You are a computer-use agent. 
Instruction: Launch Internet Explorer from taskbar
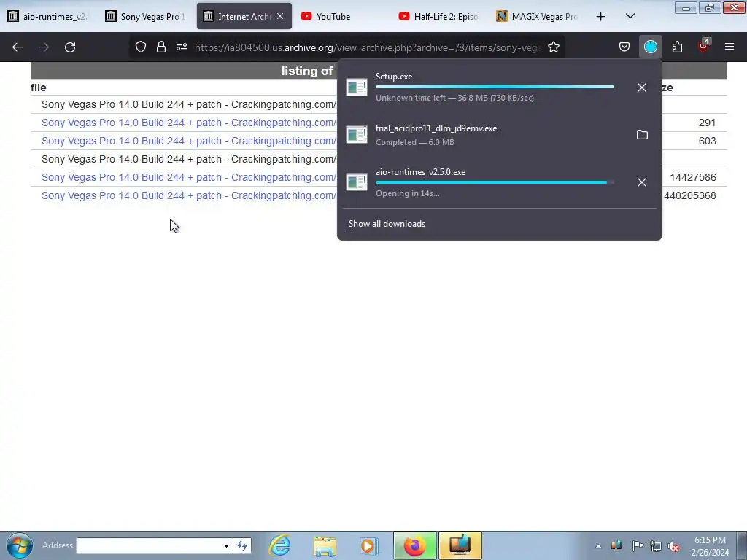pyautogui.click(x=279, y=545)
